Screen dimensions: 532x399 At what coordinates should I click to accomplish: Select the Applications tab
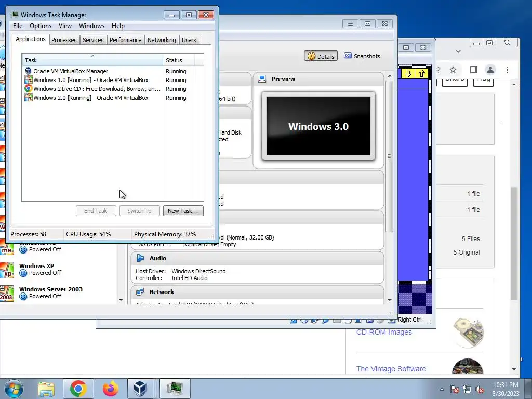[31, 39]
